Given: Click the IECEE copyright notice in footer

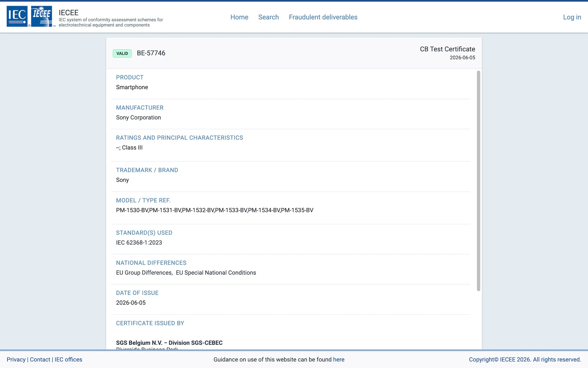Looking at the screenshot, I should click(x=525, y=359).
